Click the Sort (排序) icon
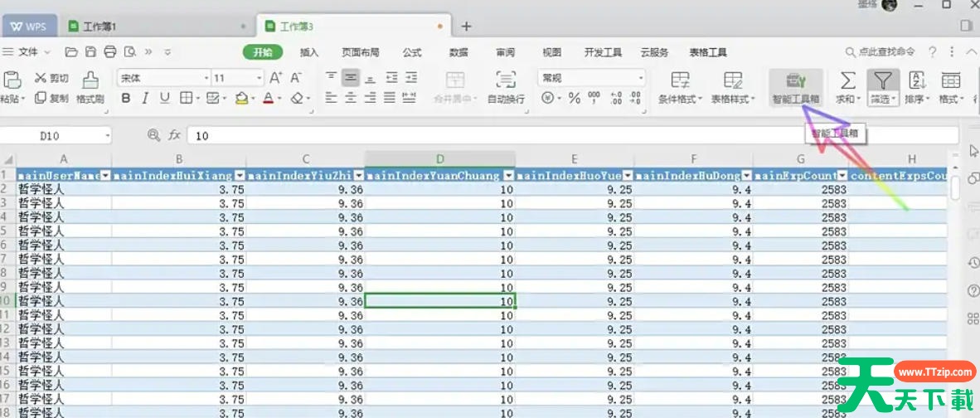The height and width of the screenshot is (418, 980). pos(917,80)
